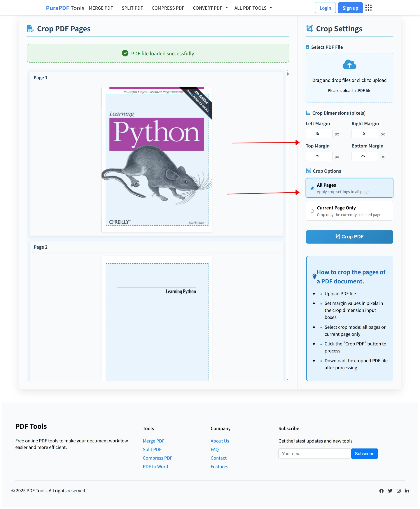Click the apps grid icon near Sign up
The image size is (420, 509).
[368, 7]
